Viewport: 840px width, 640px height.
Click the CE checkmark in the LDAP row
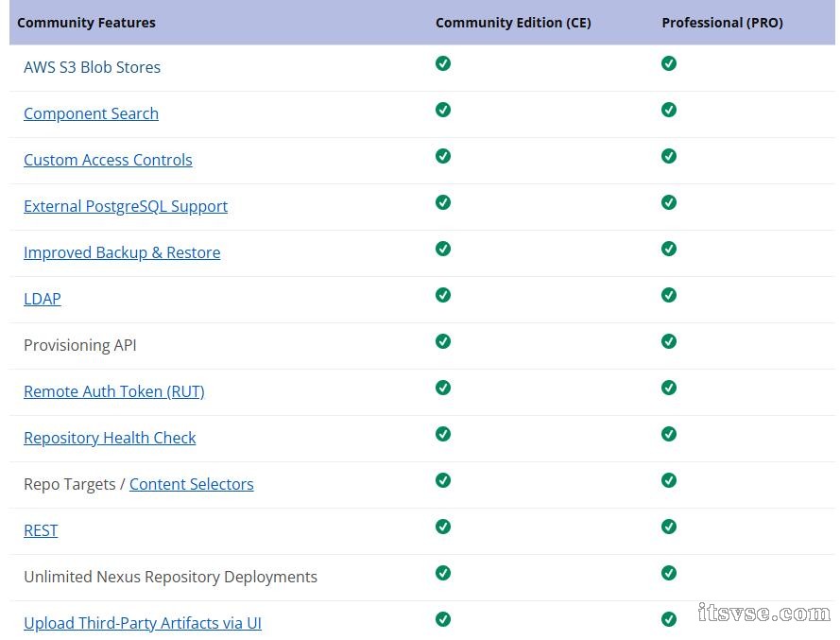(x=443, y=295)
